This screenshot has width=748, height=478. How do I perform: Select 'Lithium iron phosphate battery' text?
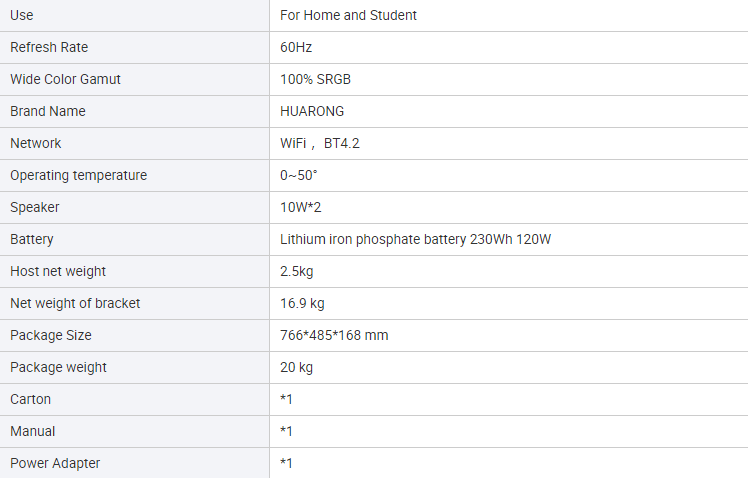coord(373,239)
